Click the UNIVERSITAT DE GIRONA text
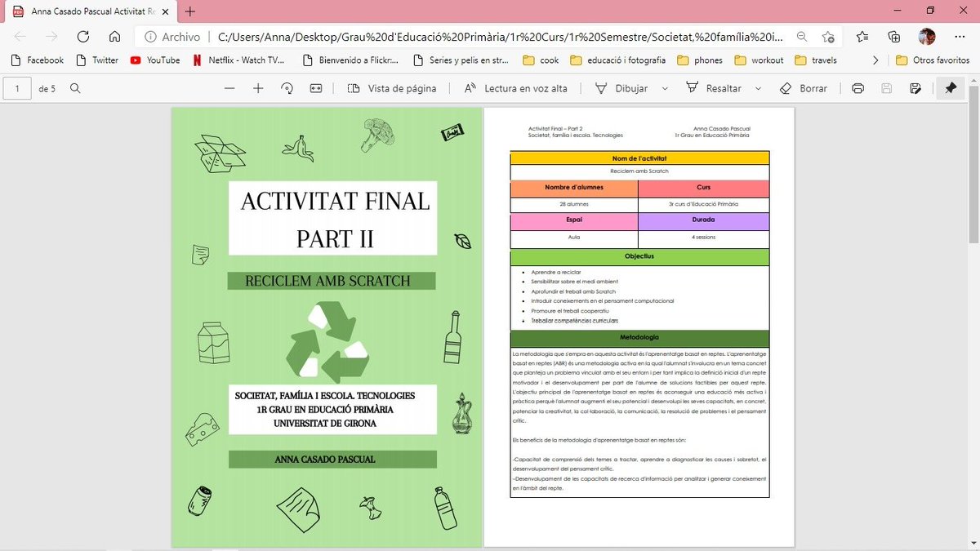The image size is (980, 551). (325, 424)
